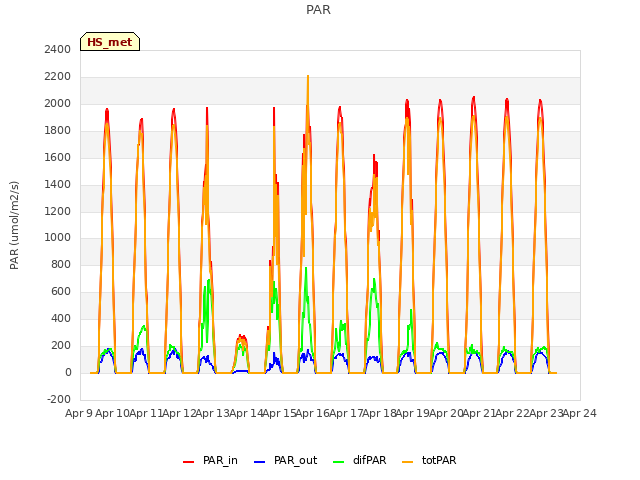Click the Apr 12 x-axis date label

pos(179,413)
